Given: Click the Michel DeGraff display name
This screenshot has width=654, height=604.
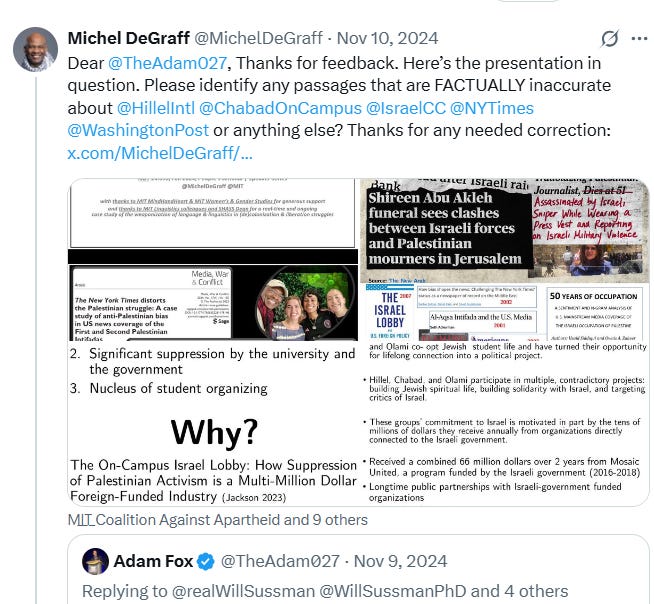Looking at the screenshot, I should [128, 38].
